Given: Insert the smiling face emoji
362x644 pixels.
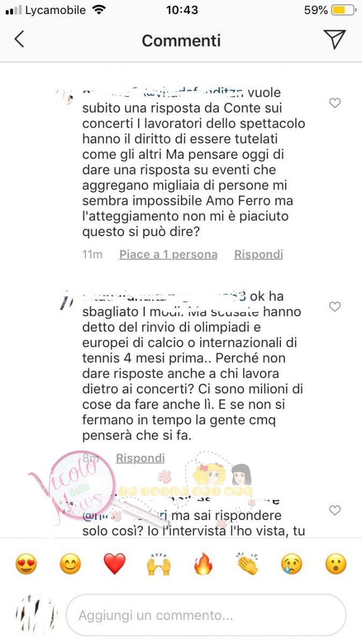Looking at the screenshot, I should [70, 565].
